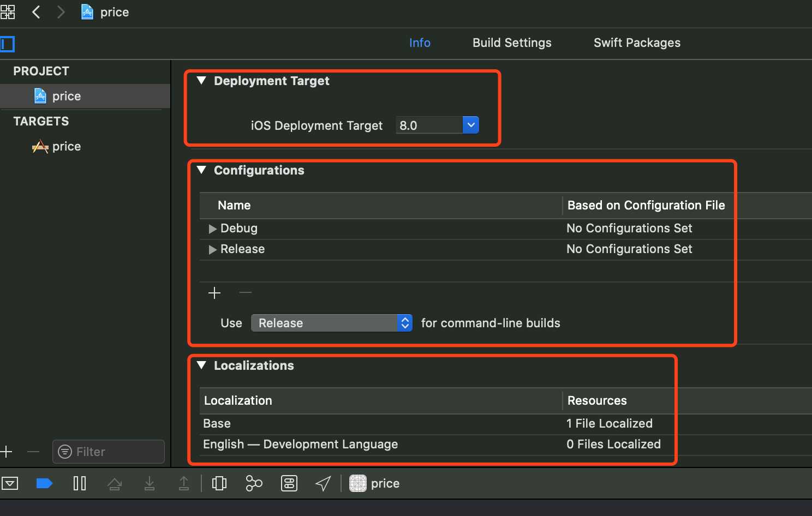Image resolution: width=812 pixels, height=516 pixels.
Task: Hide the debug area with the bottom-left icon
Action: pos(10,483)
